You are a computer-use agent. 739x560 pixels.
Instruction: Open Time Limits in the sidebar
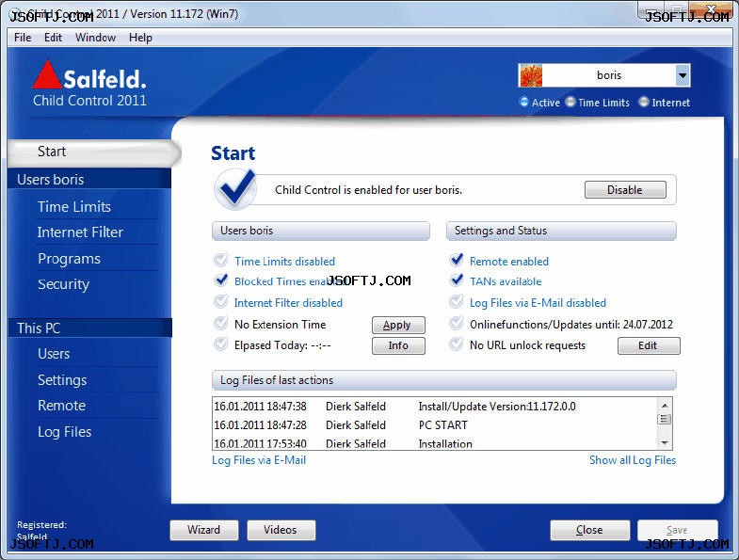point(74,206)
